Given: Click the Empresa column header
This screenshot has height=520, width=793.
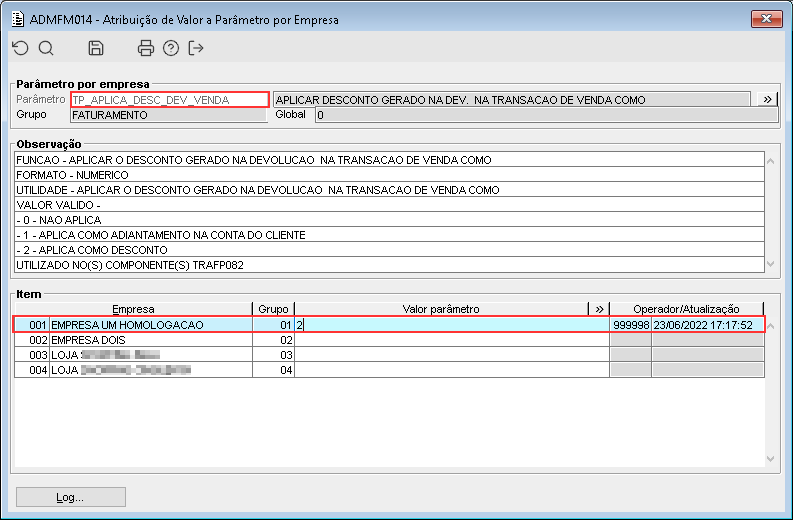Looking at the screenshot, I should point(134,309).
